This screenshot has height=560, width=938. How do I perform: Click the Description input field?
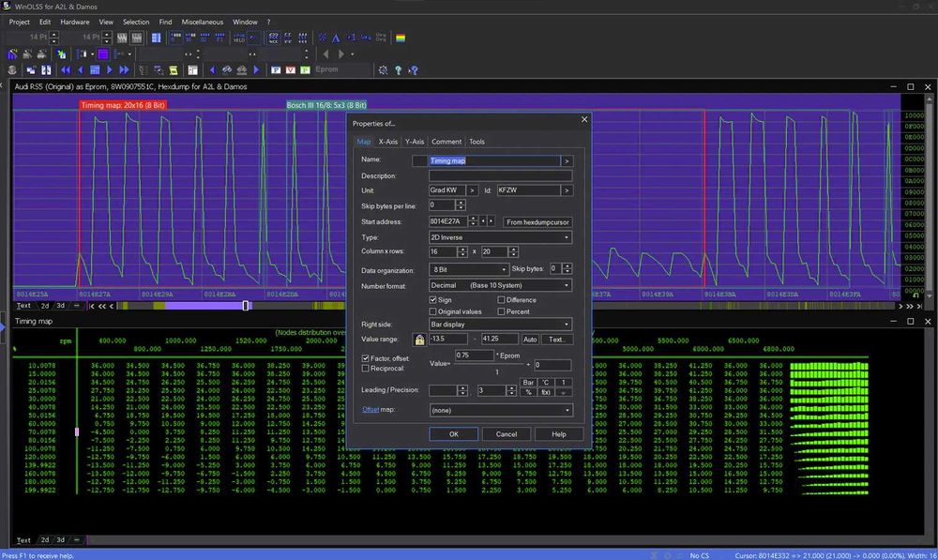[500, 176]
